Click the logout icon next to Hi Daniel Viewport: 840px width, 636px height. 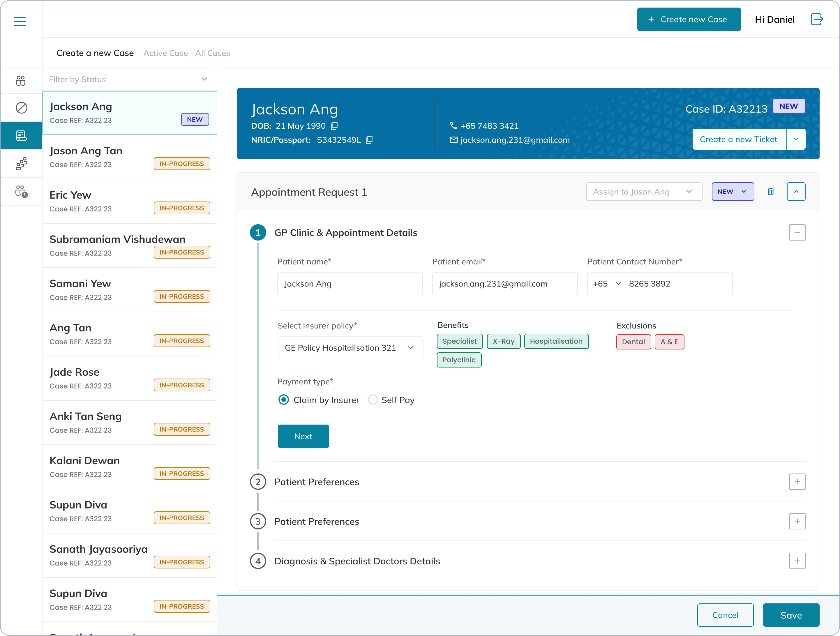816,19
